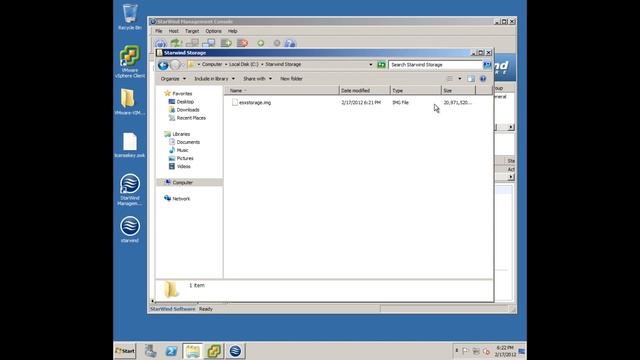Open the Target menu in StarWind console
The width and height of the screenshot is (640, 360).
(192, 31)
